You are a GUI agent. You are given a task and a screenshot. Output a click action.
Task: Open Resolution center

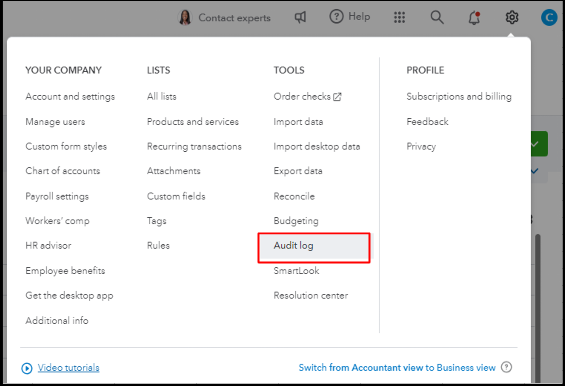coord(311,296)
